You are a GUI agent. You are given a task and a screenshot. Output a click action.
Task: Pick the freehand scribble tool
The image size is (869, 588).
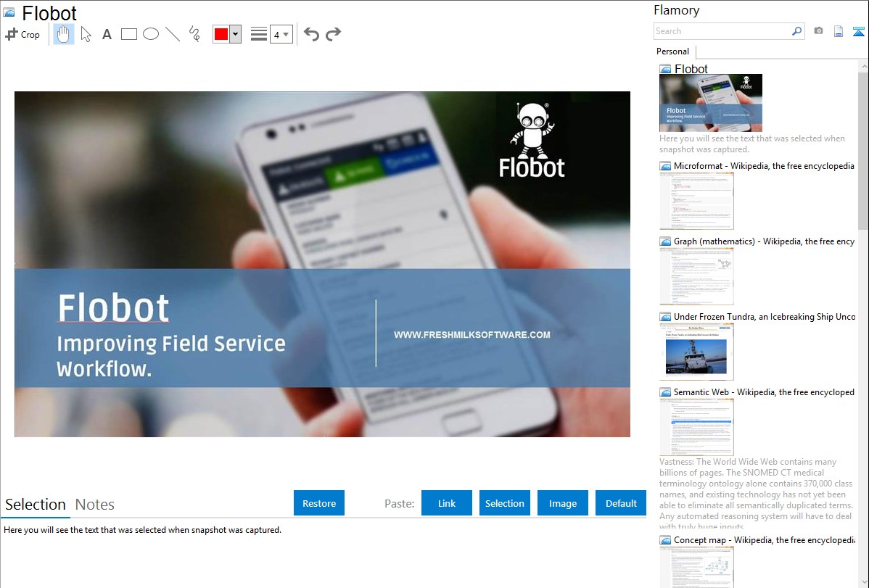pyautogui.click(x=194, y=34)
